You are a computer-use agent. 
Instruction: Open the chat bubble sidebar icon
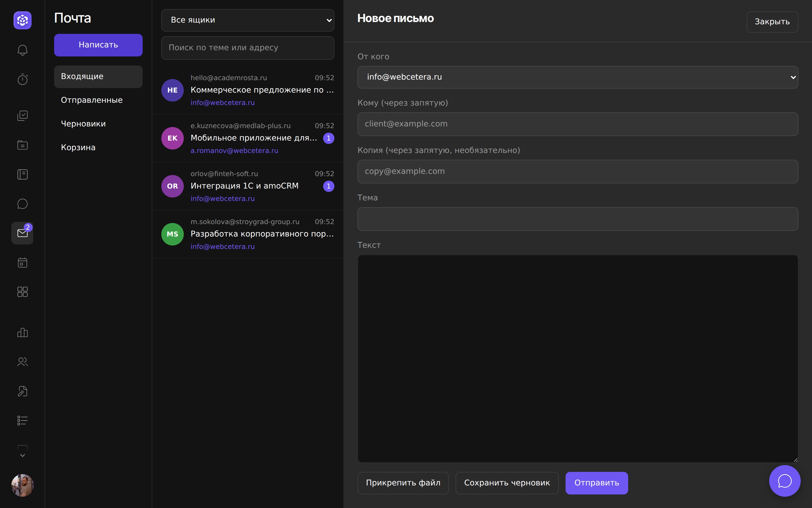point(23,203)
